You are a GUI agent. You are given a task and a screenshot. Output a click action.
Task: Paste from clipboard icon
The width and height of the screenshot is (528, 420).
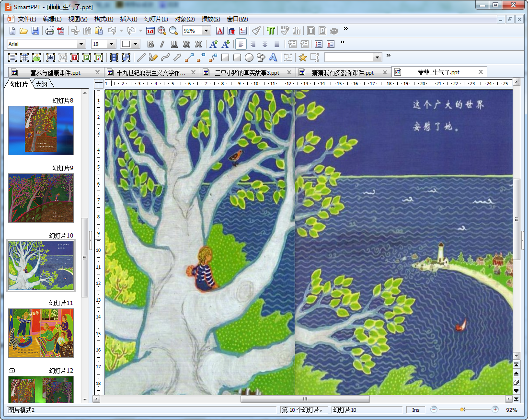(99, 31)
